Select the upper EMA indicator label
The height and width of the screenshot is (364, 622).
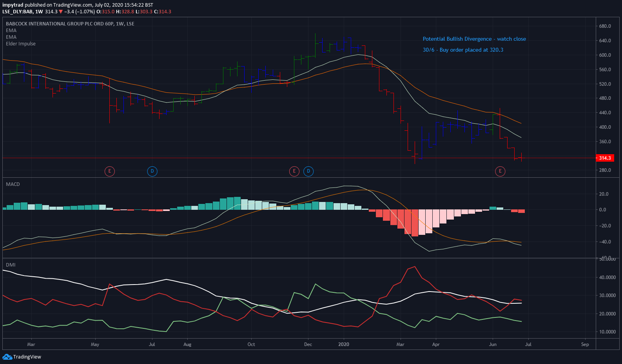coord(11,31)
